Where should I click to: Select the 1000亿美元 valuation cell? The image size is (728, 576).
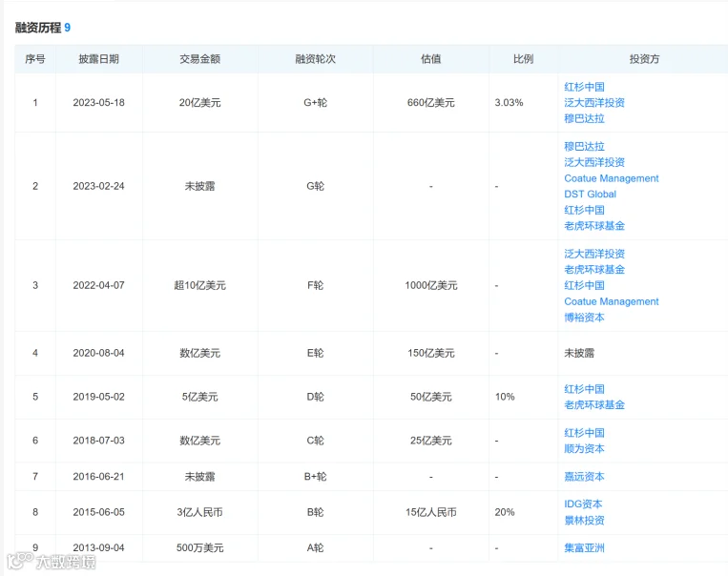pyautogui.click(x=431, y=285)
